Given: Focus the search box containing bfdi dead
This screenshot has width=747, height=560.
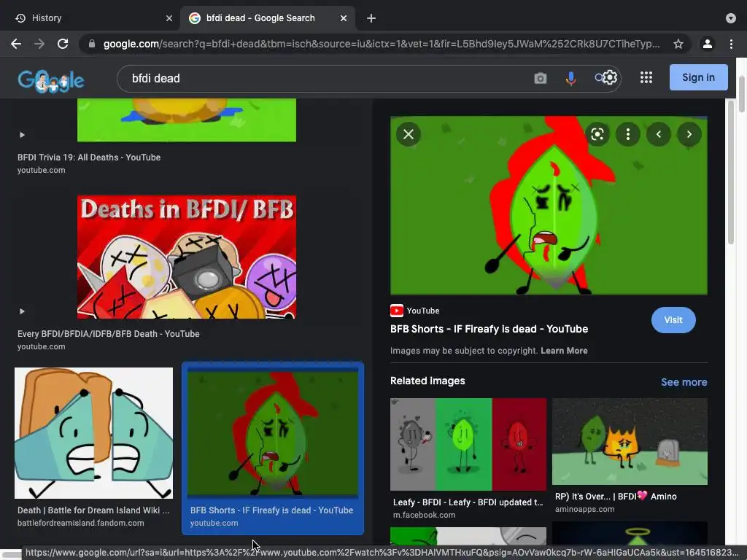Looking at the screenshot, I should 329,78.
